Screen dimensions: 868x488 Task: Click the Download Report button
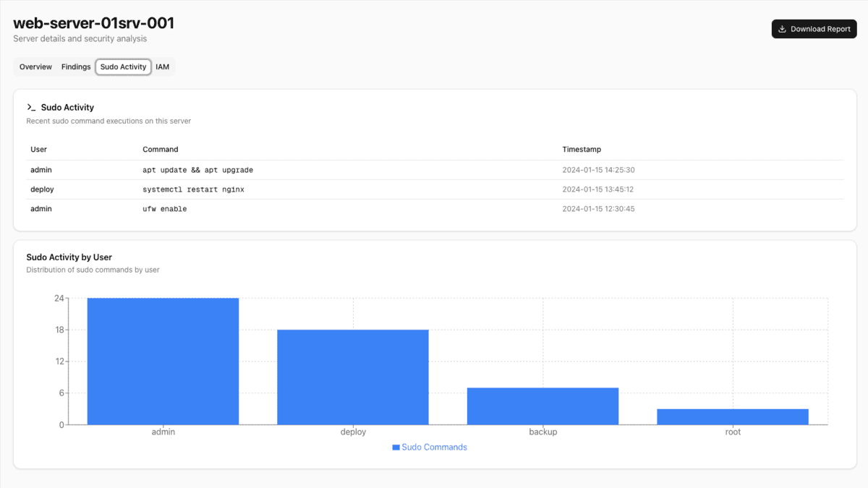coord(814,29)
